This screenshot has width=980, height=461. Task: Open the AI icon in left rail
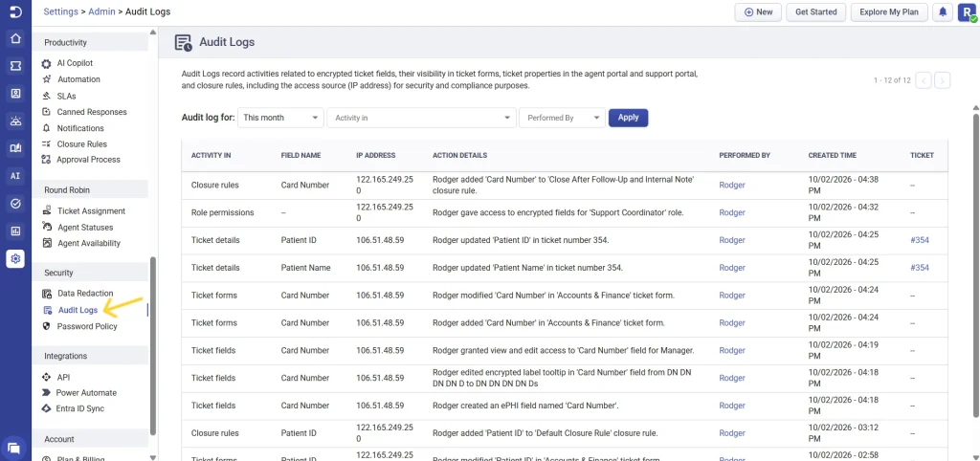[x=15, y=176]
